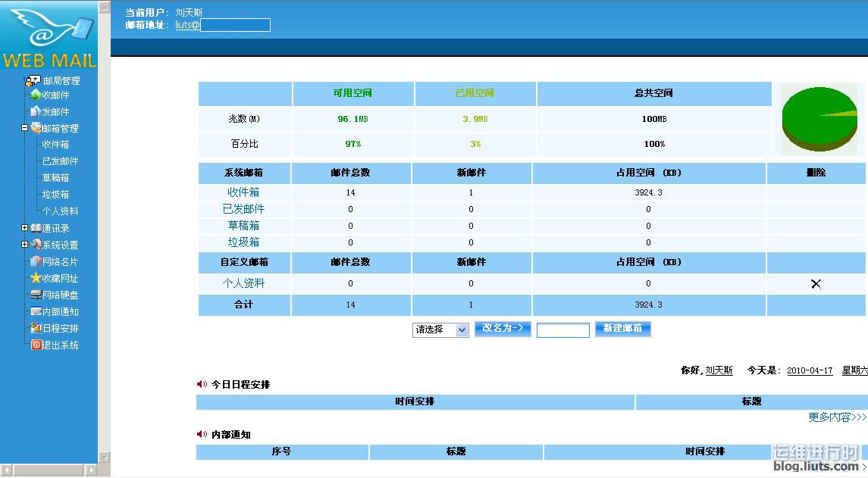The width and height of the screenshot is (868, 478).
Task: Click 更多内容>>> link
Action: 837,417
